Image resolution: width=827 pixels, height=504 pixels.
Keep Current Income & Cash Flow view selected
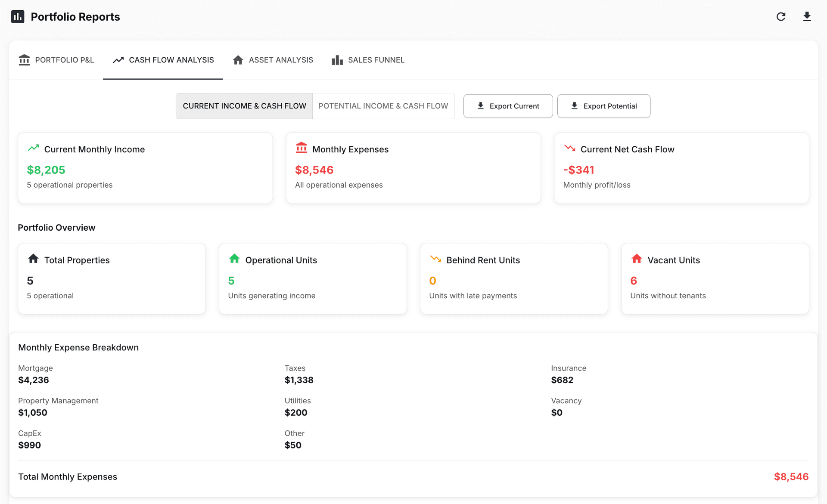244,106
